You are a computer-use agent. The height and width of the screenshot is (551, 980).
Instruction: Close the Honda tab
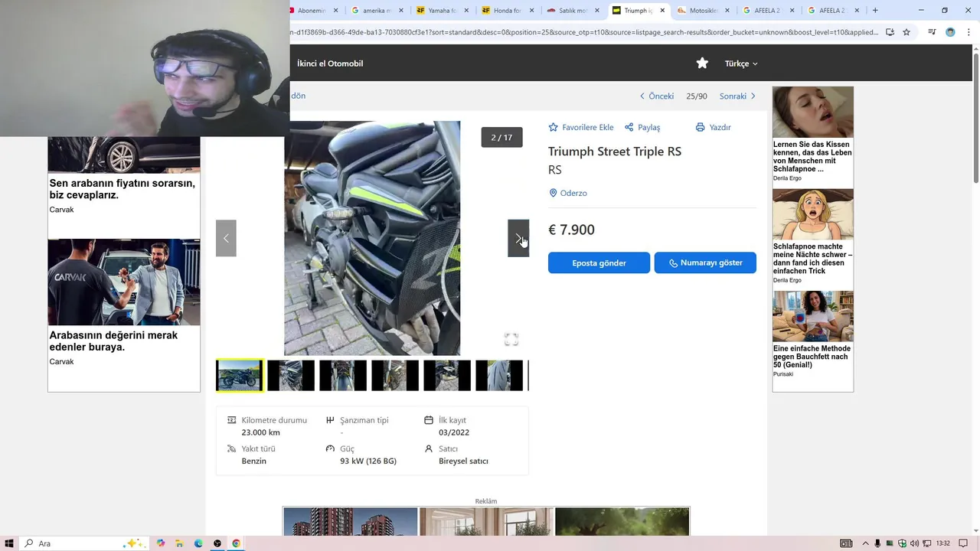click(531, 11)
